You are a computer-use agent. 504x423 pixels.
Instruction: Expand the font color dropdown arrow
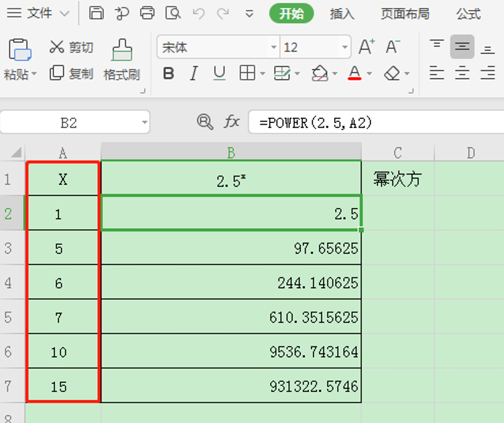(369, 74)
